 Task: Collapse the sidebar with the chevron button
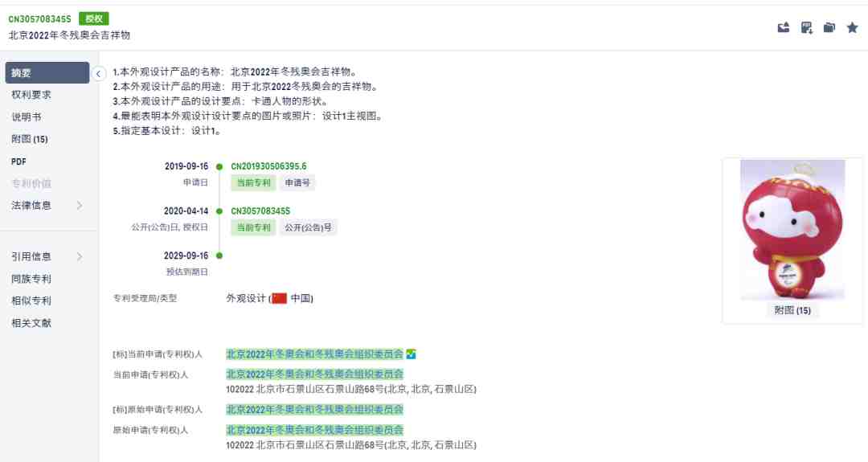99,74
